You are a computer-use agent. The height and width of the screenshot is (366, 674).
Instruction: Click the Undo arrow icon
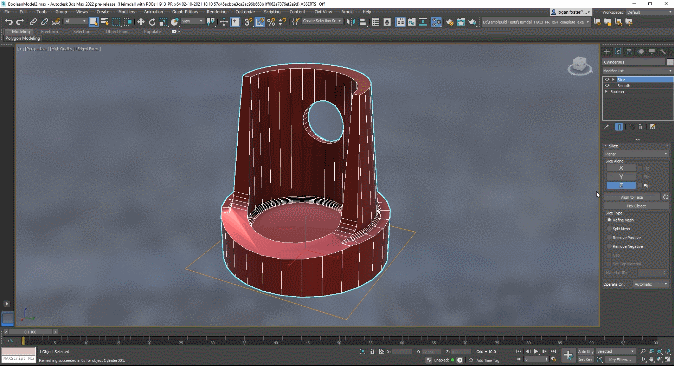(9, 22)
